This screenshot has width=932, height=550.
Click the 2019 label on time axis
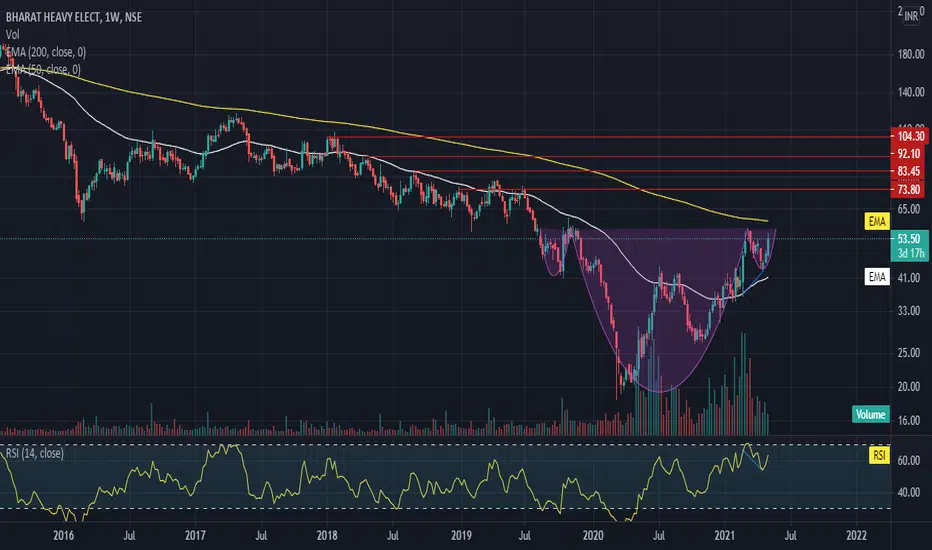461,536
